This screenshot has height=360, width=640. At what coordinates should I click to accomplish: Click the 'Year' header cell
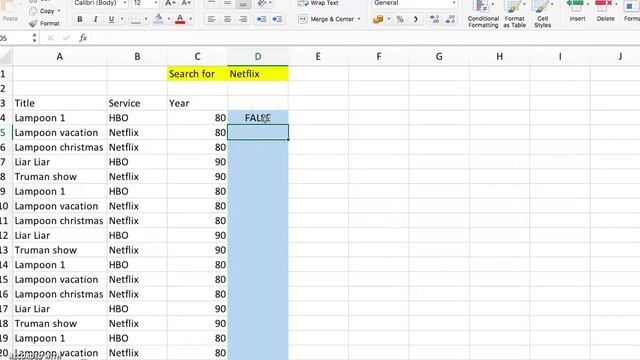(x=198, y=103)
